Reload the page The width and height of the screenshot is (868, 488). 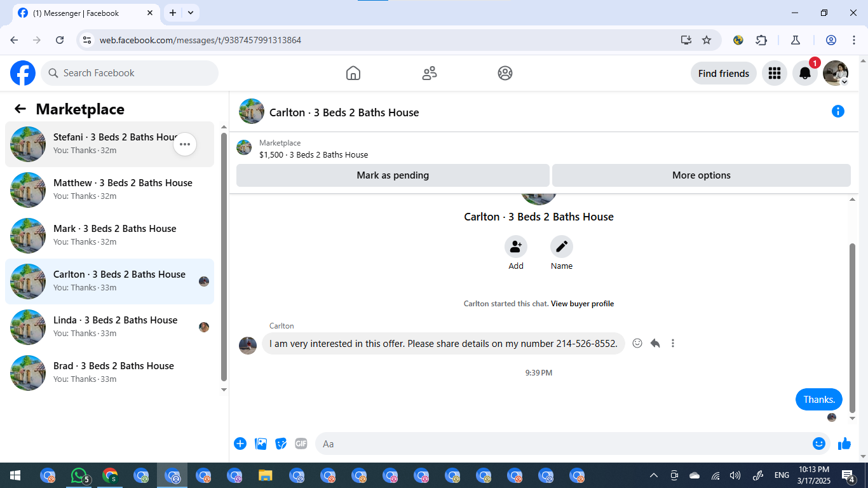coord(60,40)
